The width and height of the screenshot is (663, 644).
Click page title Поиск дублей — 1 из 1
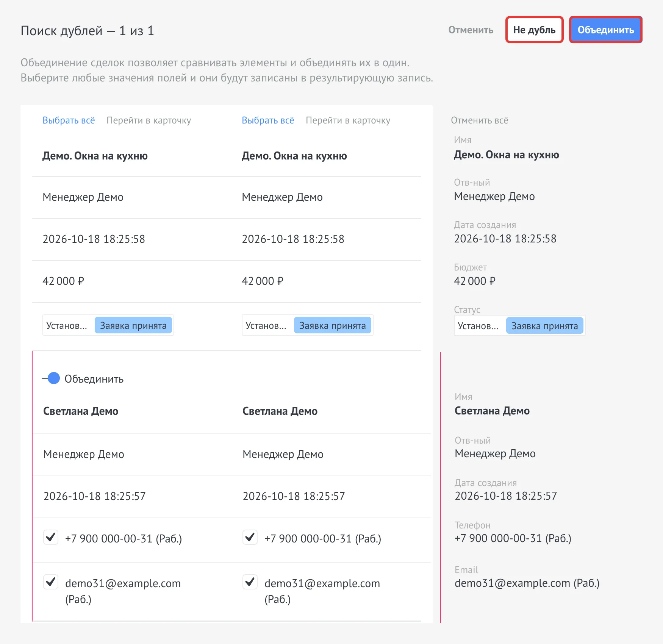coord(87,31)
